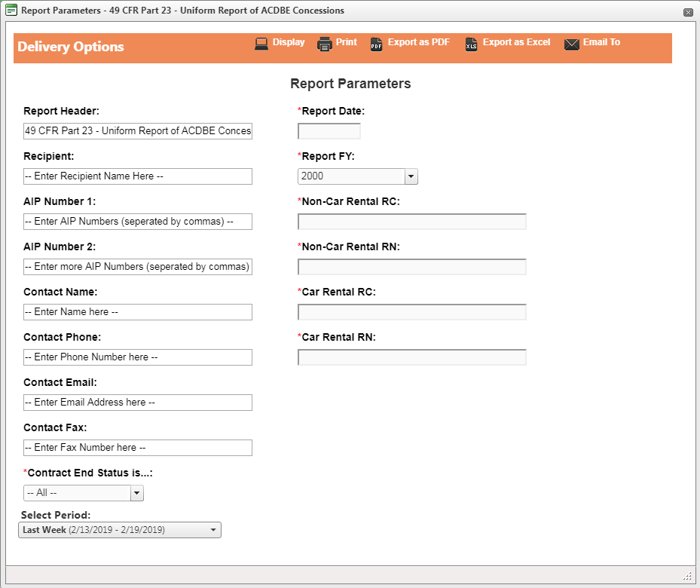The image size is (700, 588).
Task: Focus the Recipient name field
Action: tap(138, 176)
